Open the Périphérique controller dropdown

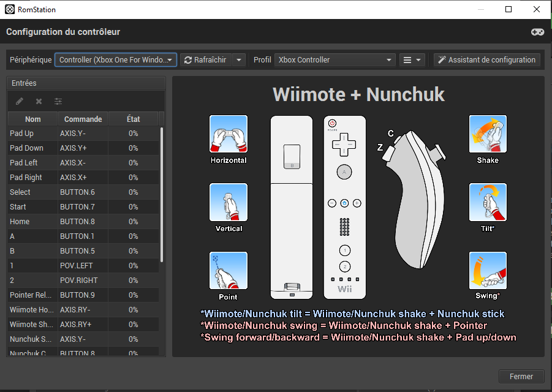(116, 60)
